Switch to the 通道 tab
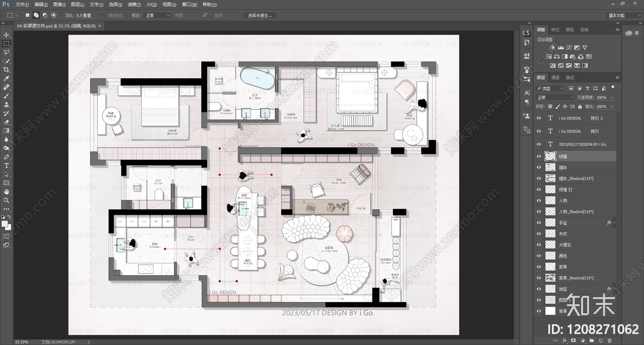This screenshot has width=644, height=345. point(555,78)
